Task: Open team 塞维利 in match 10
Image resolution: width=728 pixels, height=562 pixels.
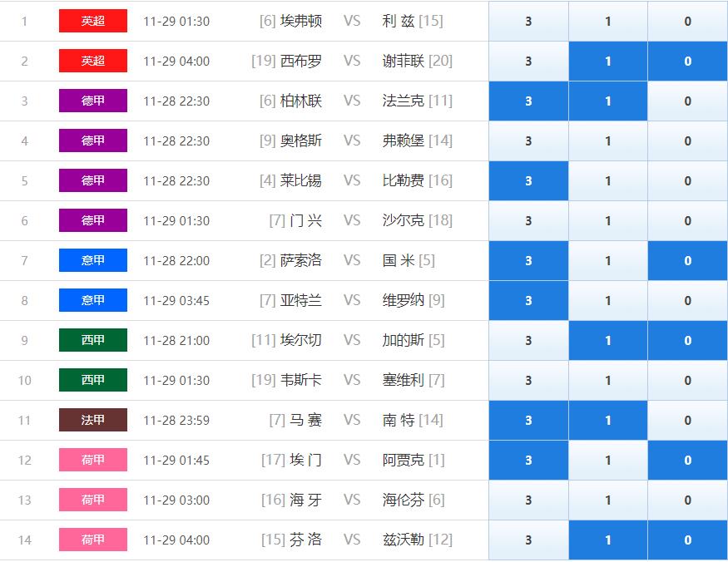Action: (x=403, y=380)
